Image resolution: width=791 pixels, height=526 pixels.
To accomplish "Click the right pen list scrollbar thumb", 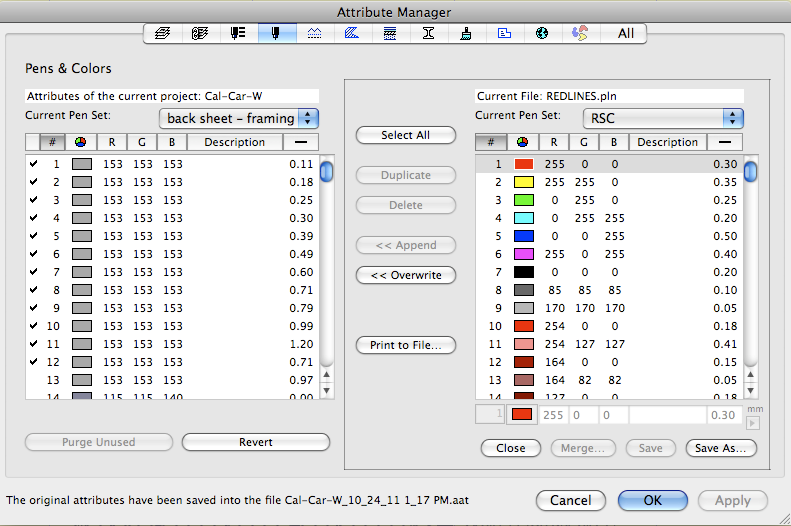I will point(751,171).
